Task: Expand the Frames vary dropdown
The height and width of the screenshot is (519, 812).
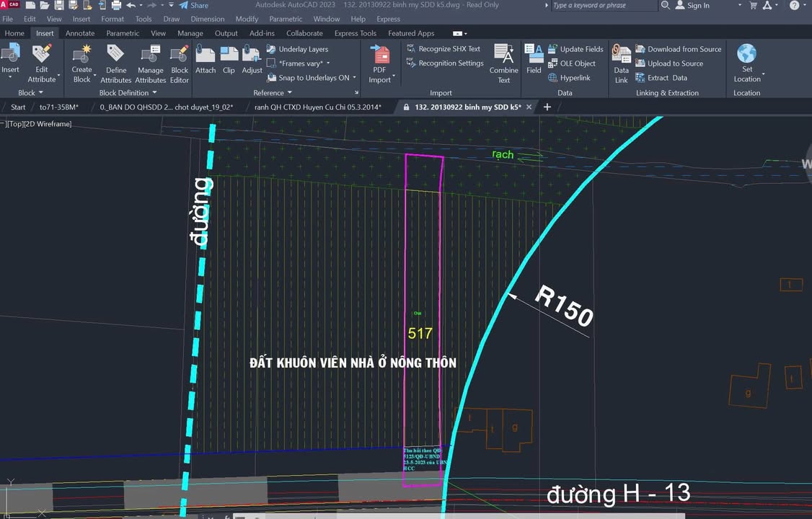Action: pos(304,63)
